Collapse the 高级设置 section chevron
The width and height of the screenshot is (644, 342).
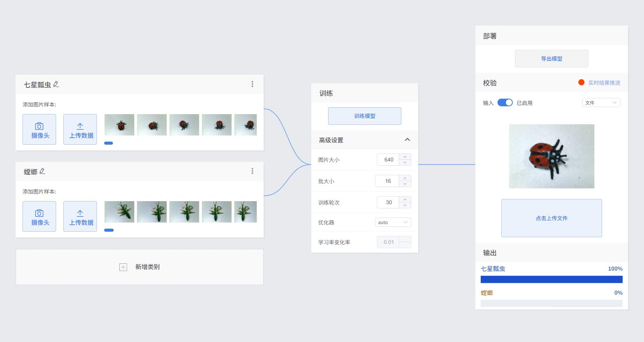pos(407,140)
